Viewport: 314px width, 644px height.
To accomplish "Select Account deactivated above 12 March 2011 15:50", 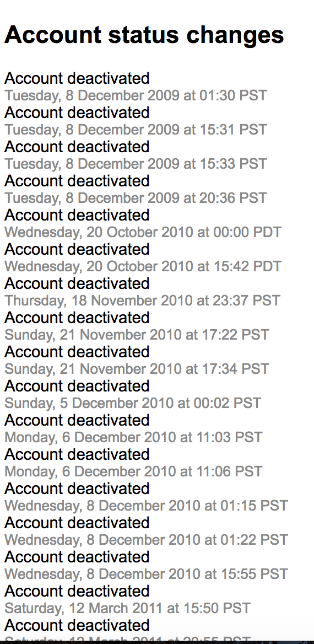I will (77, 591).
